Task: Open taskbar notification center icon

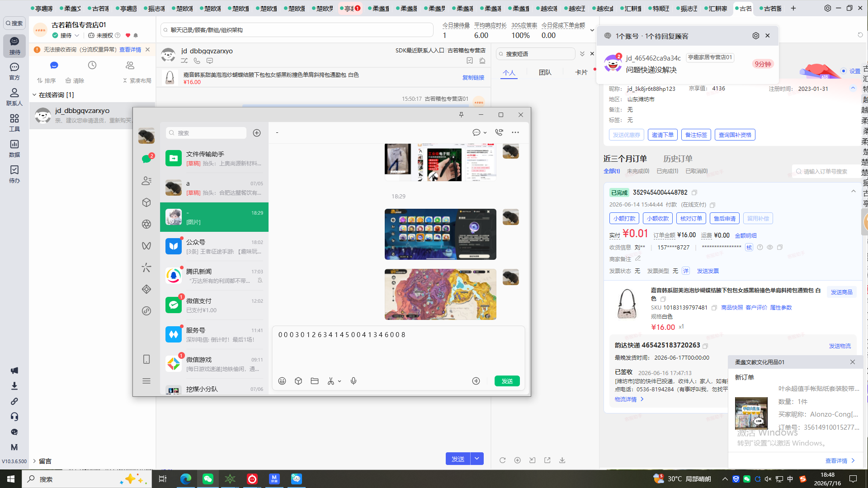Action: [x=853, y=479]
